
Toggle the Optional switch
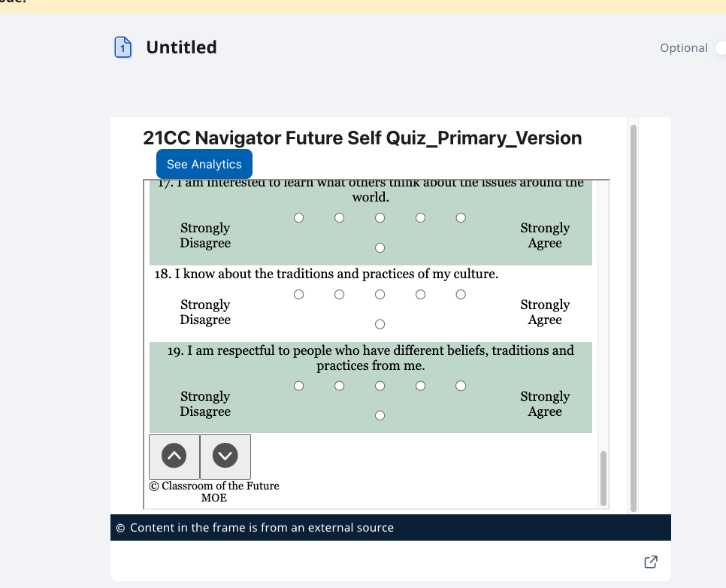pyautogui.click(x=721, y=47)
